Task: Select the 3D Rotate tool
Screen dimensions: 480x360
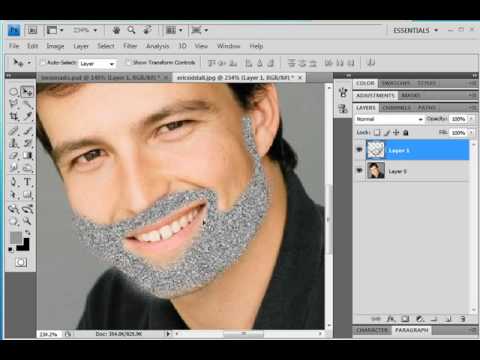Action: [14, 209]
